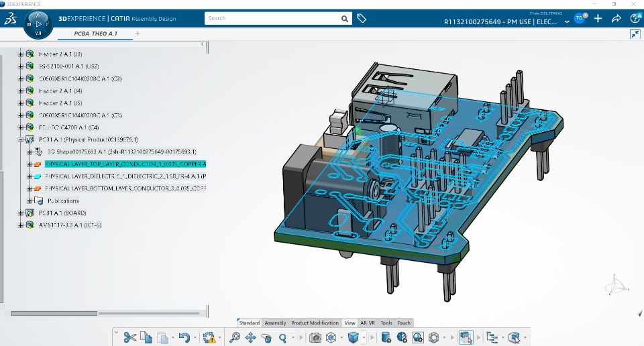Open the Product Modification tab

point(315,323)
